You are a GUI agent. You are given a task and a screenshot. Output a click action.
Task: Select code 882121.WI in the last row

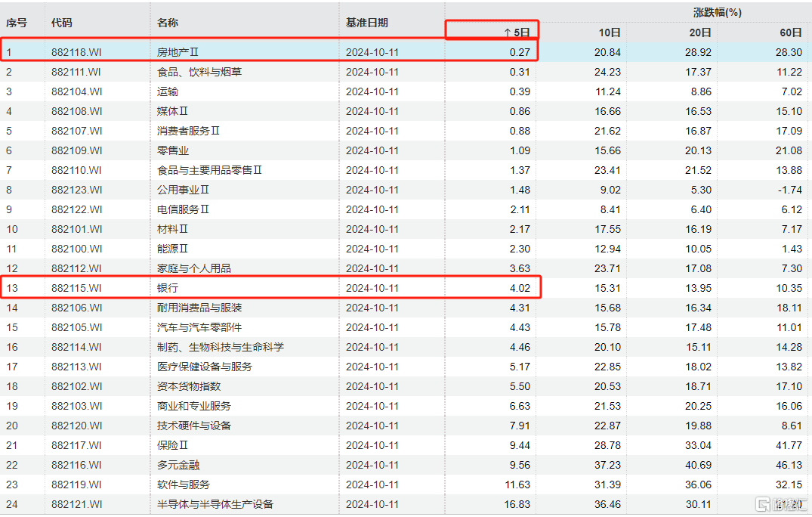(x=76, y=504)
